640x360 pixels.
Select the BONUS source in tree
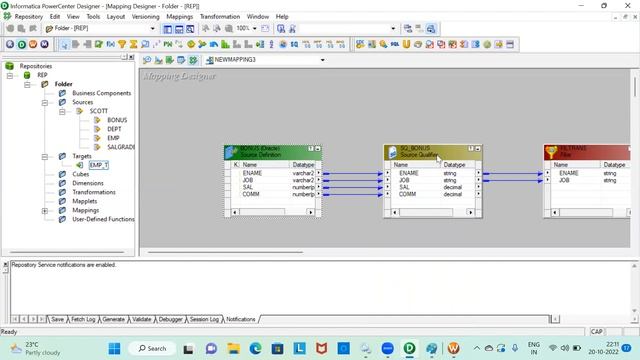(117, 120)
